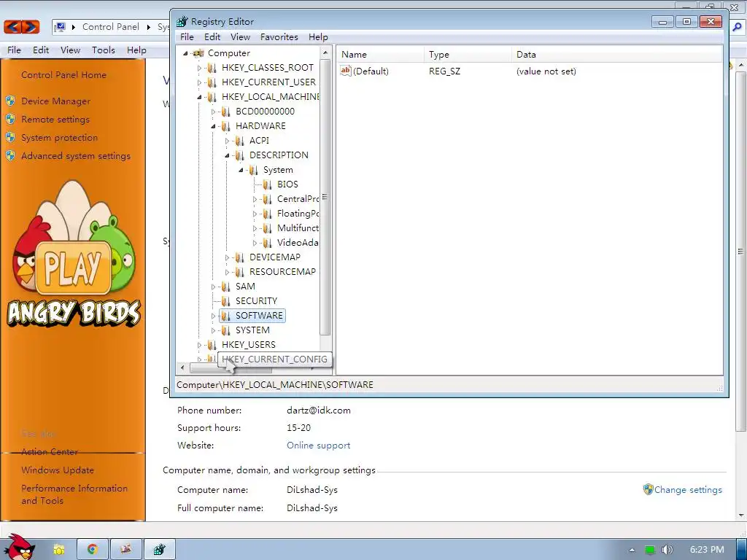Click shield icon beside Advanced system settings
This screenshot has width=747, height=560.
tap(10, 156)
